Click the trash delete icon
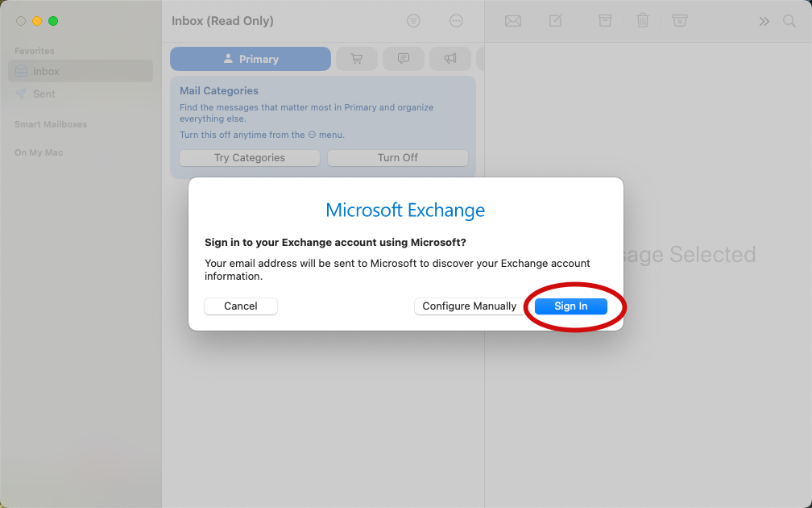Screen dimensions: 812x508 click(643, 21)
